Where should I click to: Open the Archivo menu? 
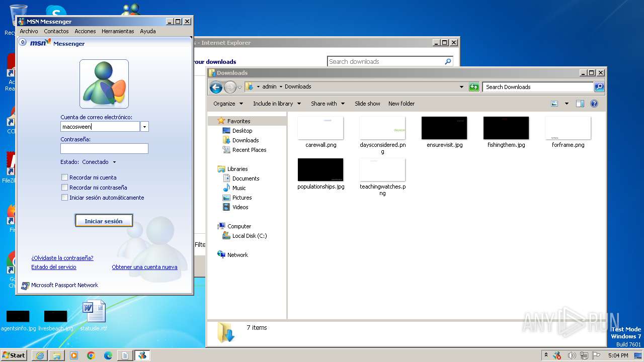tap(29, 31)
